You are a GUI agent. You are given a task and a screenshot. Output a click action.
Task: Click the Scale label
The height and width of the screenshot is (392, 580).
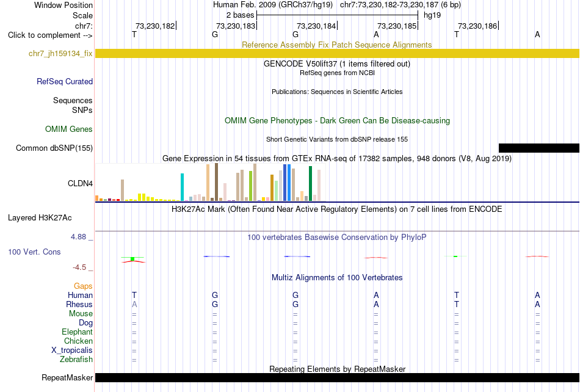click(82, 15)
